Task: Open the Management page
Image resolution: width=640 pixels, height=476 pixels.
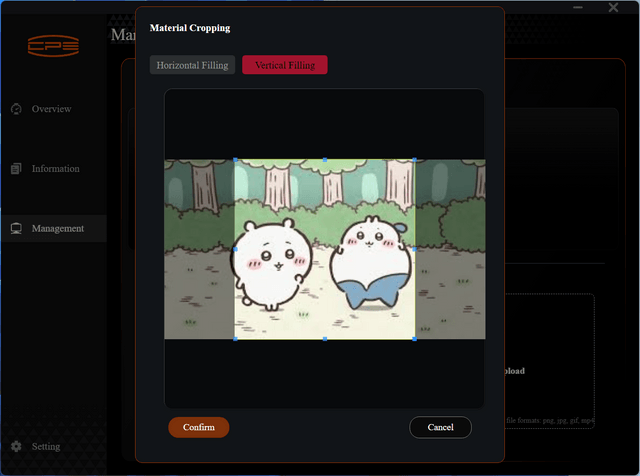Action: [53, 228]
